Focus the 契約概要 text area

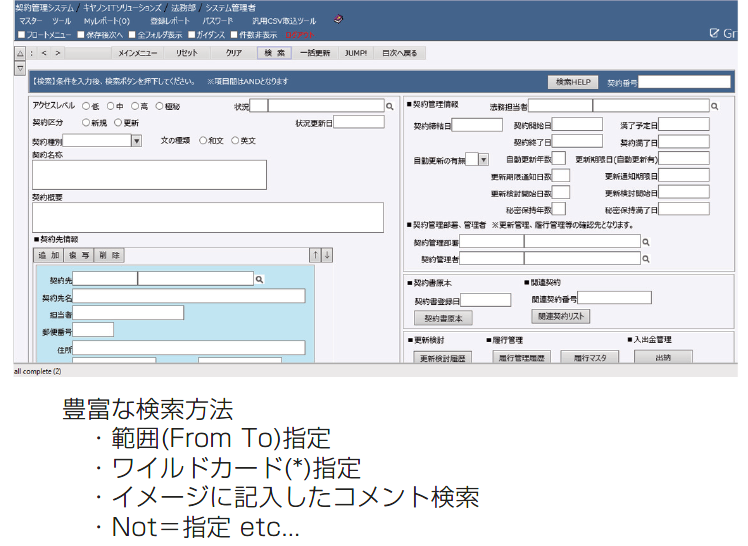(208, 217)
